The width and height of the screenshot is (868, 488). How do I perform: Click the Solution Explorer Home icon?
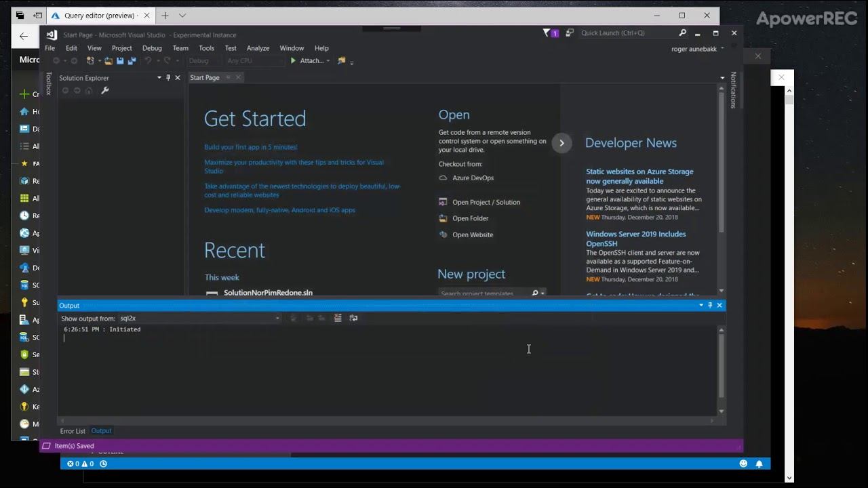tap(89, 90)
